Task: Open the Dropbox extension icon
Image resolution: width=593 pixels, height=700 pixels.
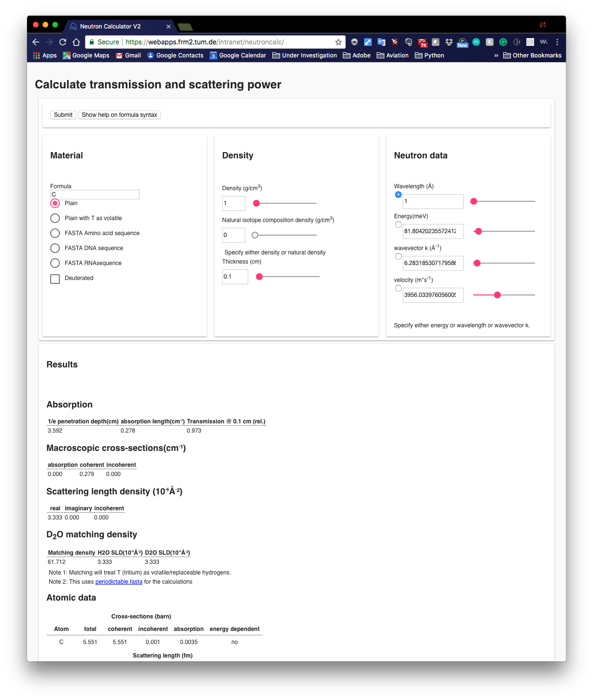Action: [x=449, y=42]
